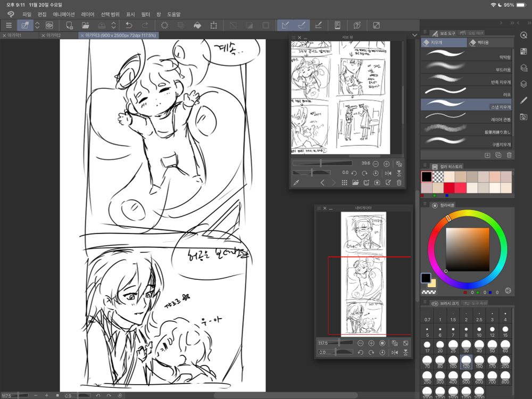
Task: Open the help question mark icon
Action: [357, 26]
